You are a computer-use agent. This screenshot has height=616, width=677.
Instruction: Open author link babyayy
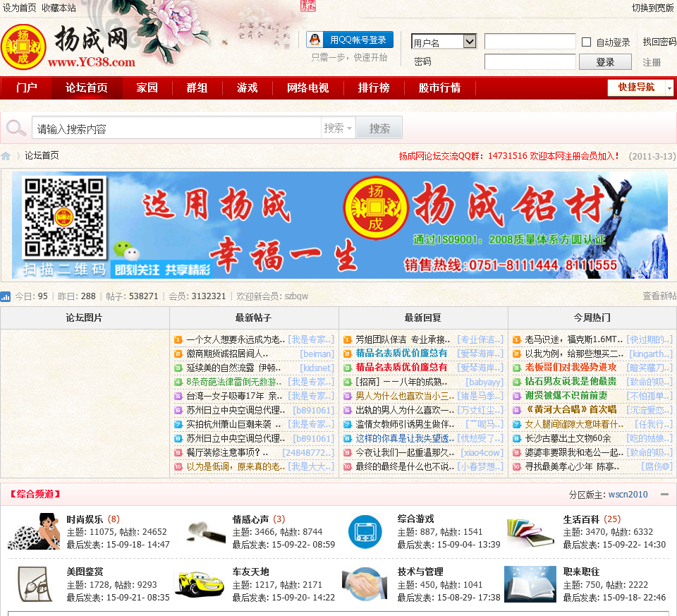(x=484, y=382)
